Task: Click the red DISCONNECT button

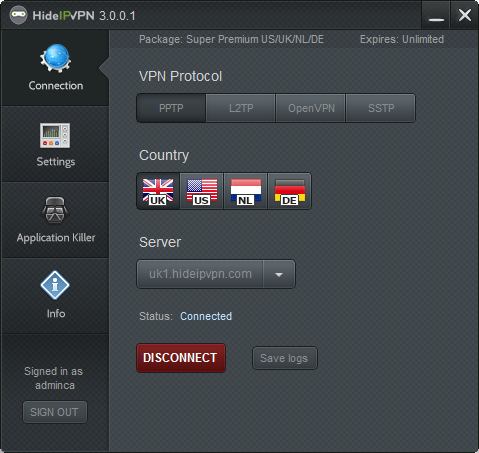Action: pos(181,358)
